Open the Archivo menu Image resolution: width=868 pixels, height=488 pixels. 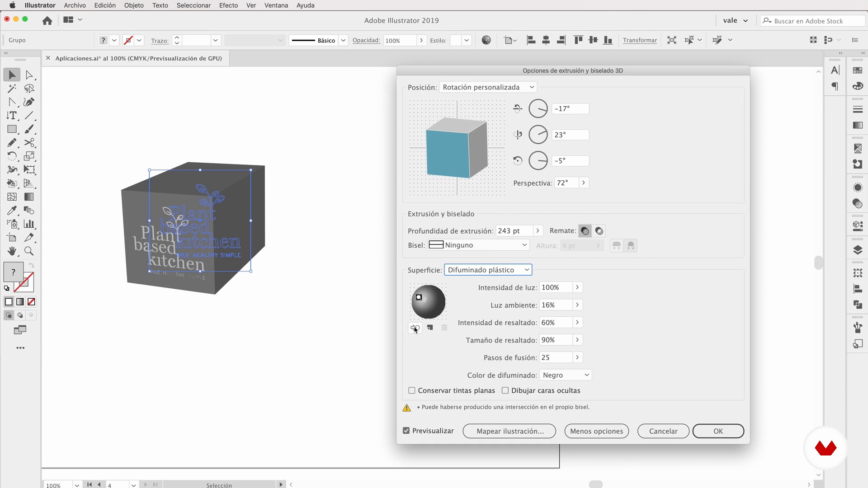(75, 5)
